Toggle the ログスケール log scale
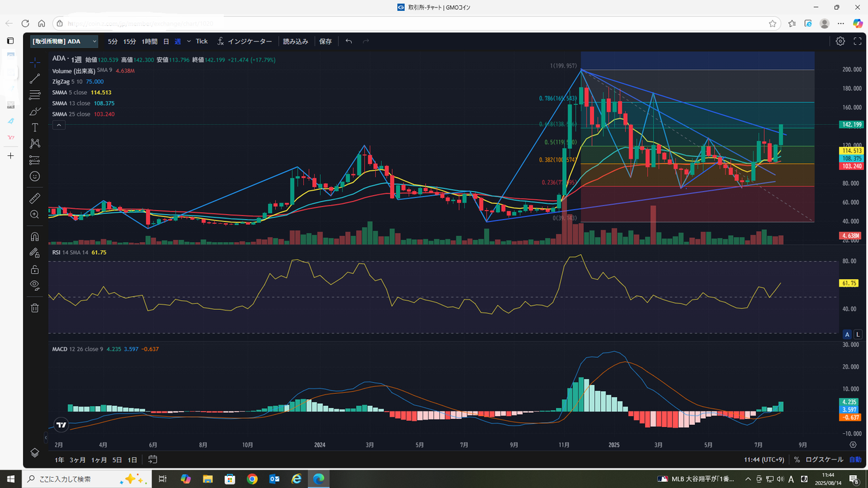The height and width of the screenshot is (488, 868). click(x=825, y=460)
